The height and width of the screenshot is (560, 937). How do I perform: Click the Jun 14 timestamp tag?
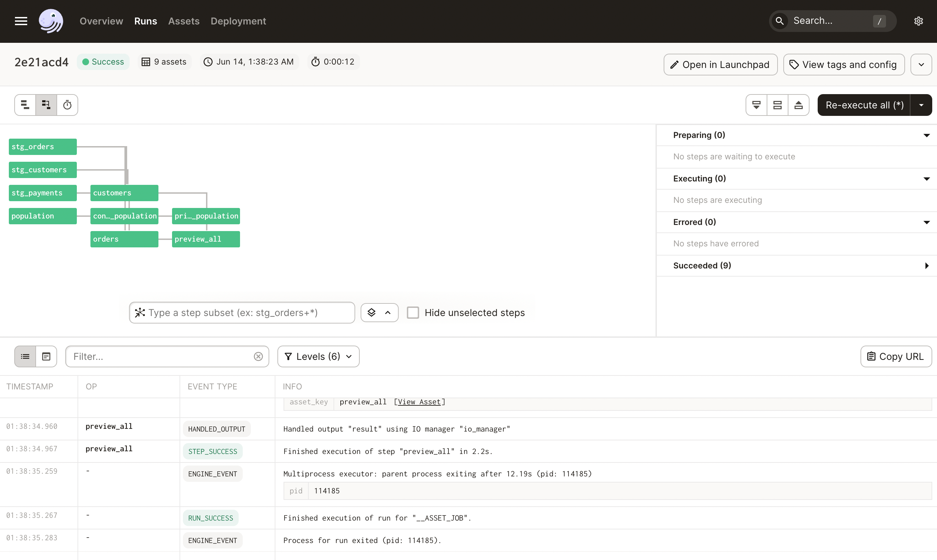pyautogui.click(x=249, y=62)
